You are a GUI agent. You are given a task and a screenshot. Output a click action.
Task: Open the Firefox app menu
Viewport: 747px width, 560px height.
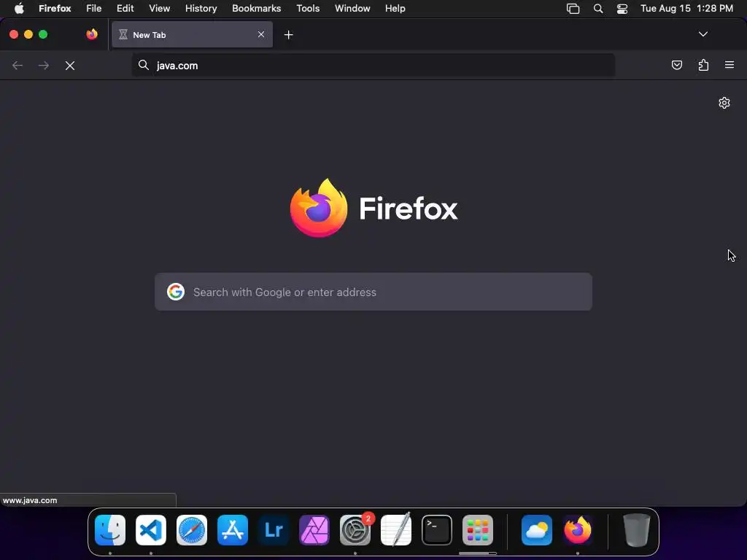(55, 9)
